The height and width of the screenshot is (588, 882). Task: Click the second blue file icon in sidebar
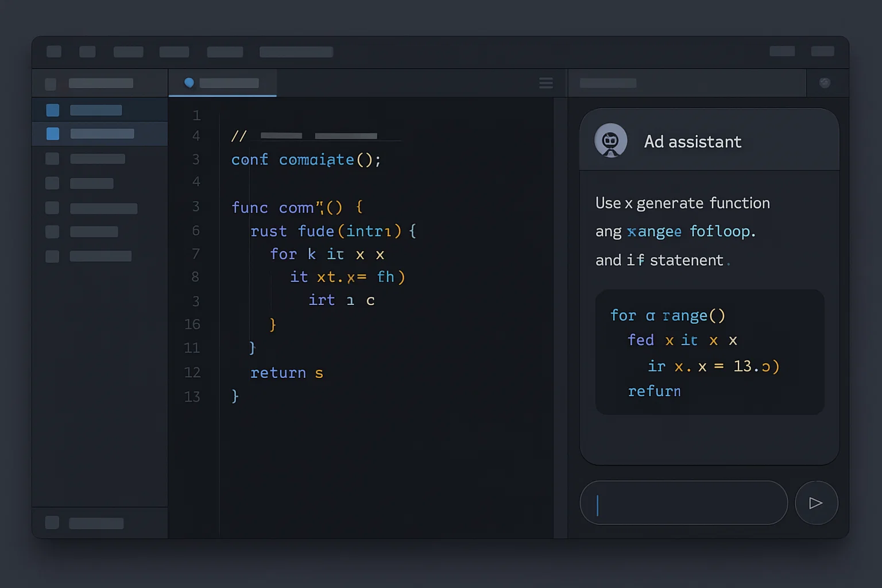pyautogui.click(x=53, y=134)
